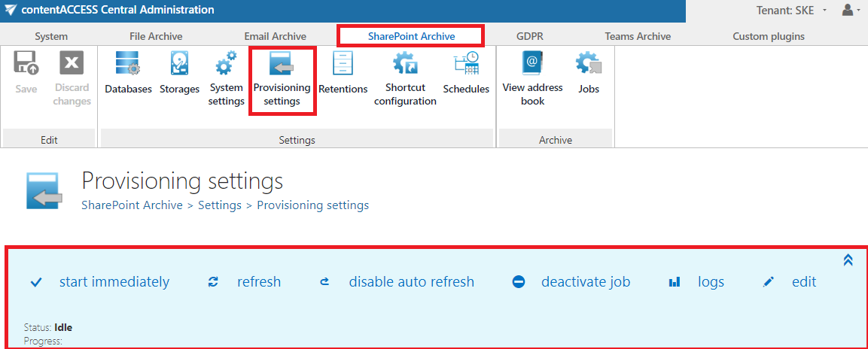Switch to the Email Archive tab
This screenshot has height=349, width=868.
coord(275,36)
